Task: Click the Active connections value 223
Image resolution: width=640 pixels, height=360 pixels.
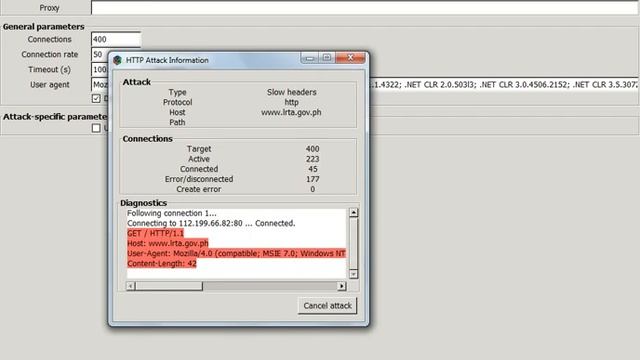Action: pos(313,159)
